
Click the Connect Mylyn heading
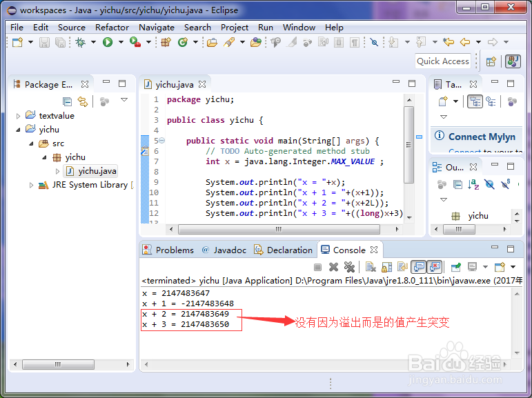point(482,137)
